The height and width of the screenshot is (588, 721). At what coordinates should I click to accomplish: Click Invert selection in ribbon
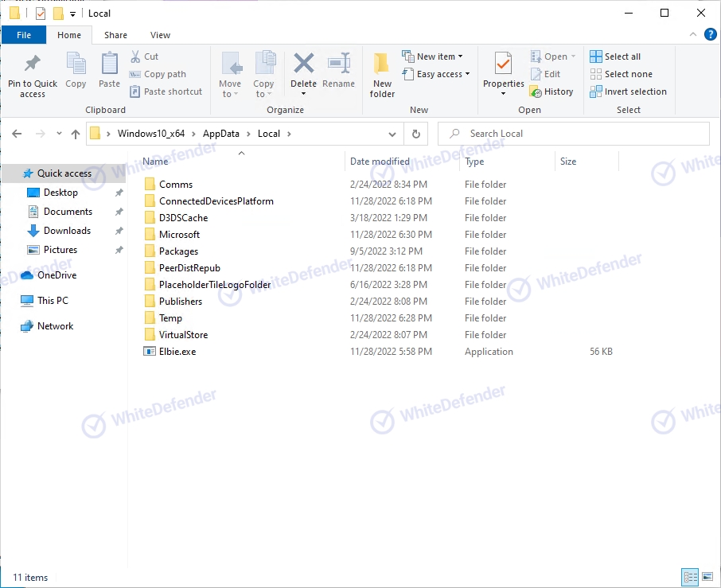[628, 92]
